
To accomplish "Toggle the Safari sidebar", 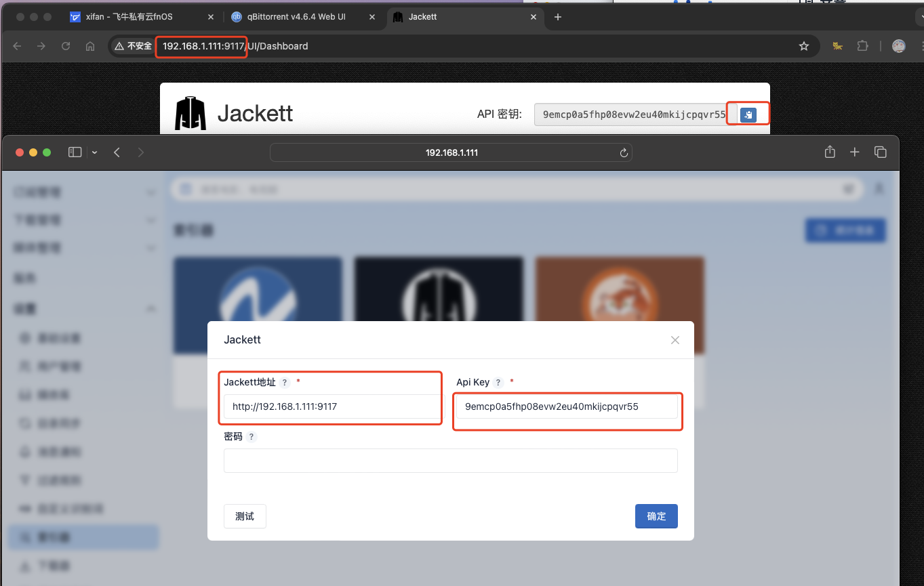I will tap(75, 152).
